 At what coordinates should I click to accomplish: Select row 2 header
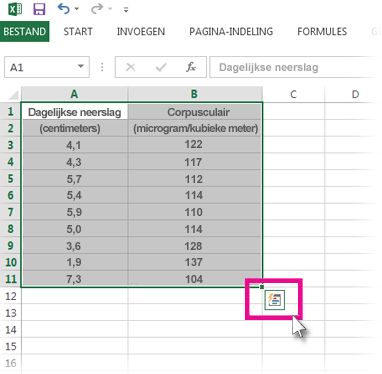(x=11, y=128)
